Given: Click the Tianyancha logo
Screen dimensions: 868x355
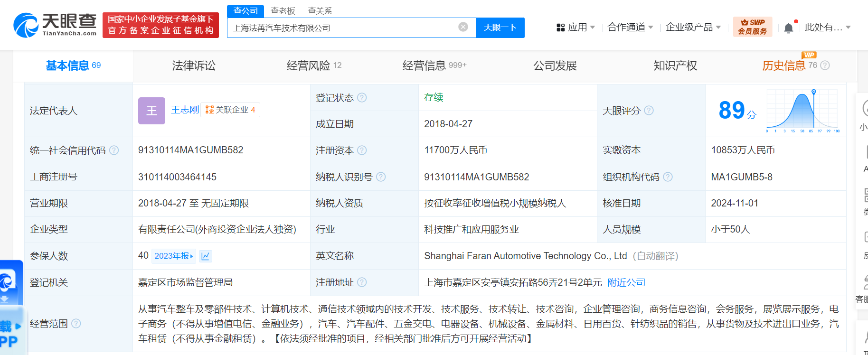Looking at the screenshot, I should point(55,25).
